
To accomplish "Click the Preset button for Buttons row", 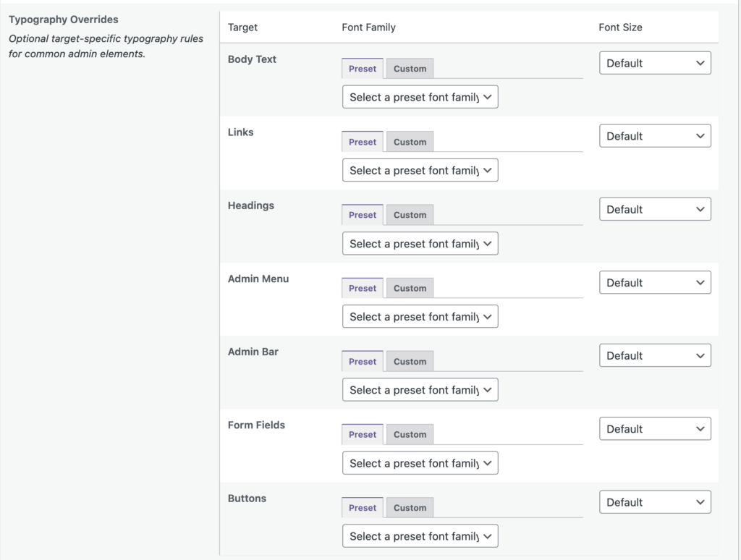I will (362, 507).
